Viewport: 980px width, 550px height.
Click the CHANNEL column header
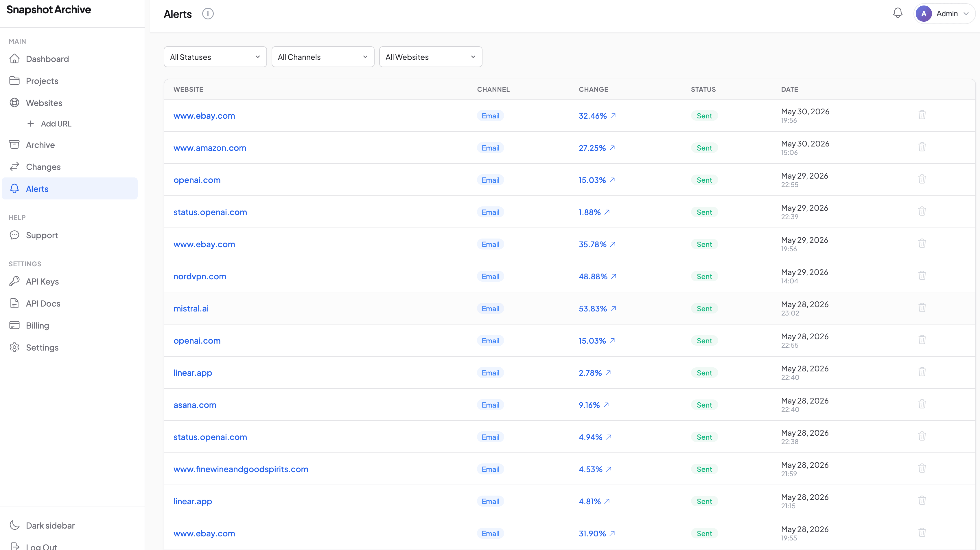(x=493, y=89)
